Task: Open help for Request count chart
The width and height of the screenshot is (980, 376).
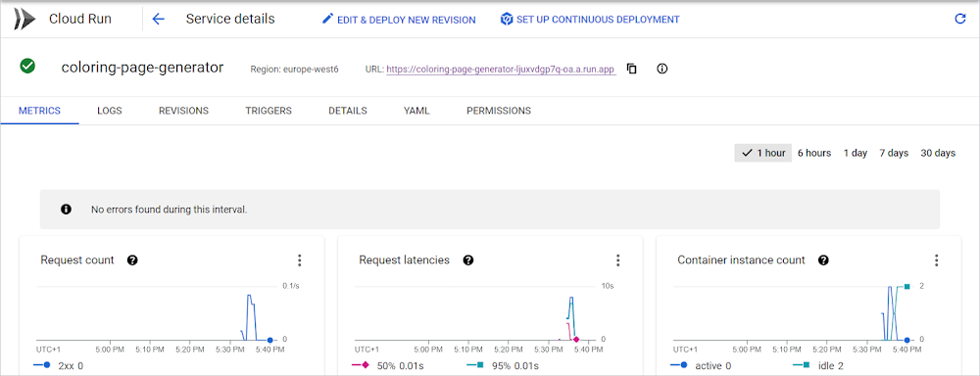Action: point(132,259)
